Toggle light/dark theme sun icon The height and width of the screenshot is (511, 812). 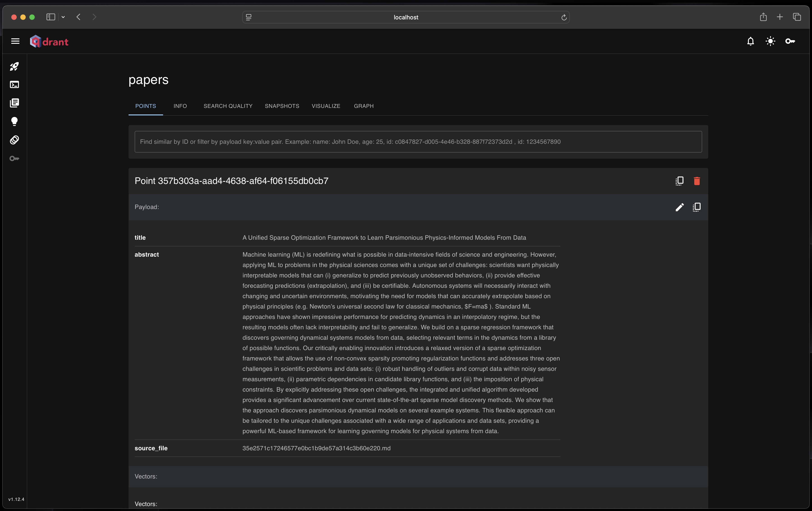770,41
